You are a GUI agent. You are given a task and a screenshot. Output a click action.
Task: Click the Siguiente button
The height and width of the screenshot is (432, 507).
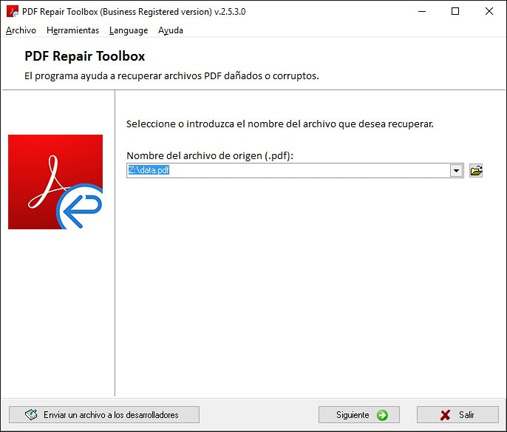click(359, 415)
